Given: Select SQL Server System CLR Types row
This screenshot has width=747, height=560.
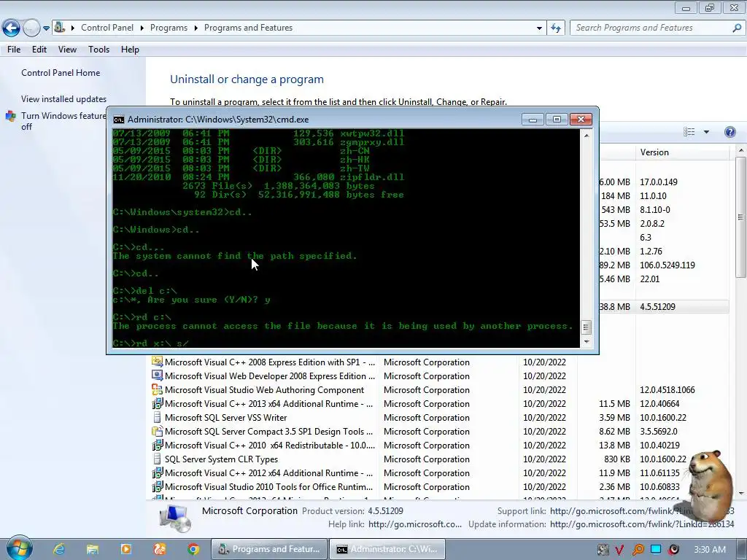Looking at the screenshot, I should pyautogui.click(x=440, y=459).
